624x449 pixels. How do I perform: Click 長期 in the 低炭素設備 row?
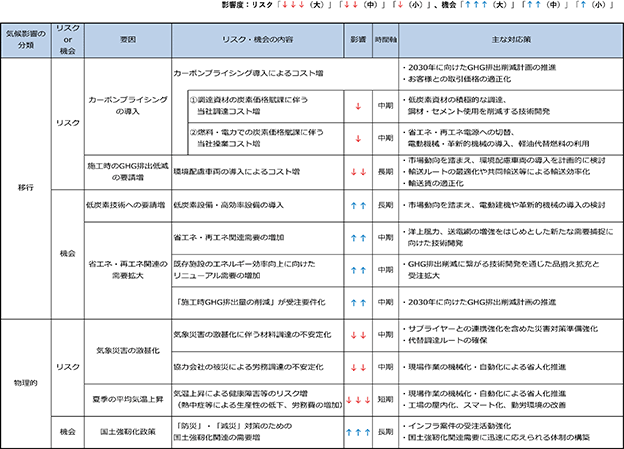[x=386, y=205]
